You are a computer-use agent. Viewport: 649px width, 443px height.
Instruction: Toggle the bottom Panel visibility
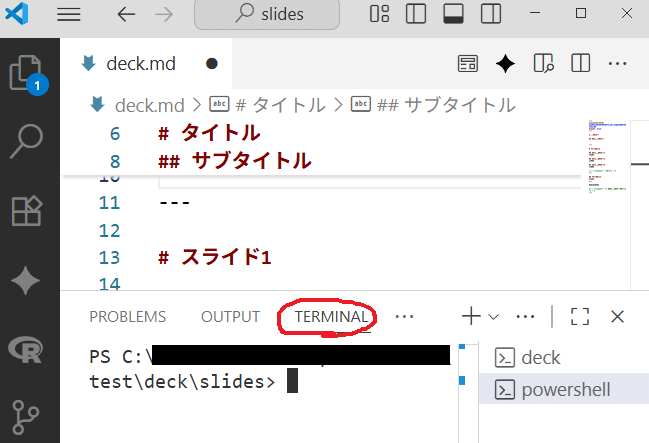point(453,14)
